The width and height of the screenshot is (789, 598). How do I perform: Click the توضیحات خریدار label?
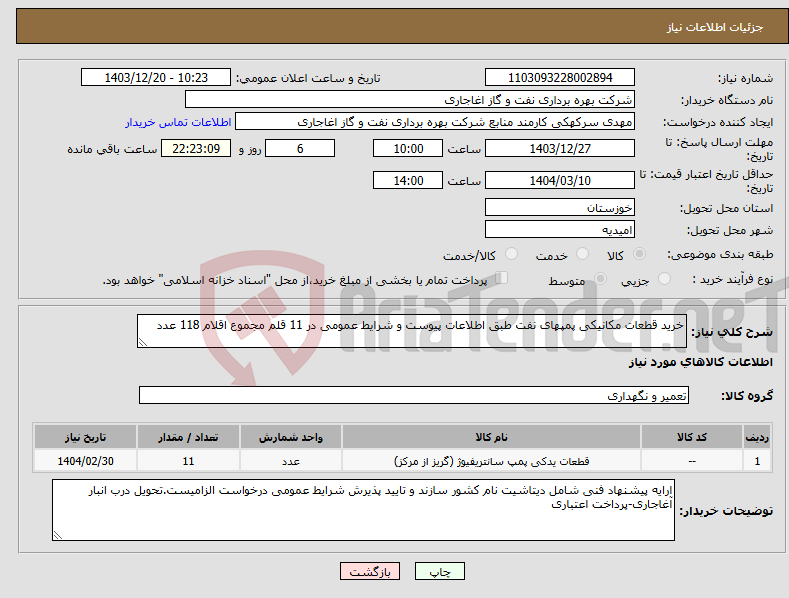coord(726,511)
